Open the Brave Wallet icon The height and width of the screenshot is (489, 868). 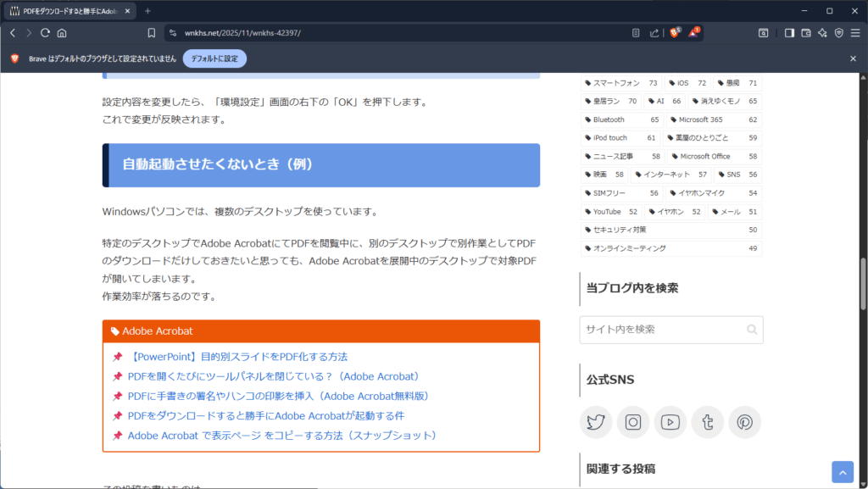806,33
